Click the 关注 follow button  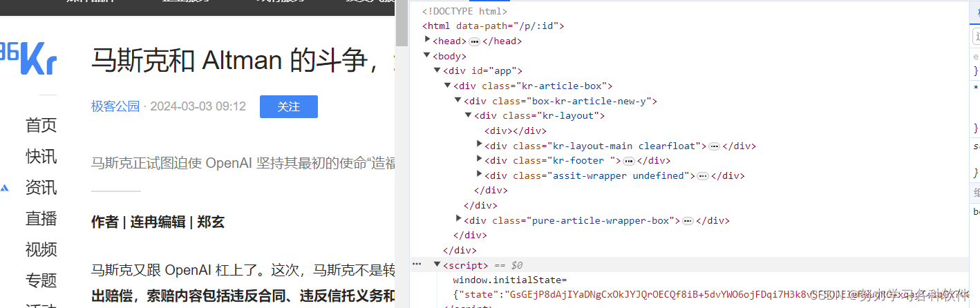[289, 107]
